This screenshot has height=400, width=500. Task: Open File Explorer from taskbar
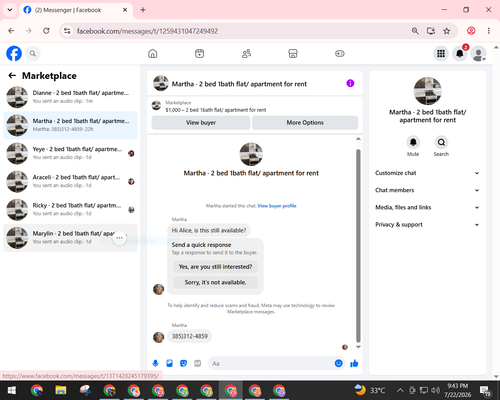(x=61, y=390)
